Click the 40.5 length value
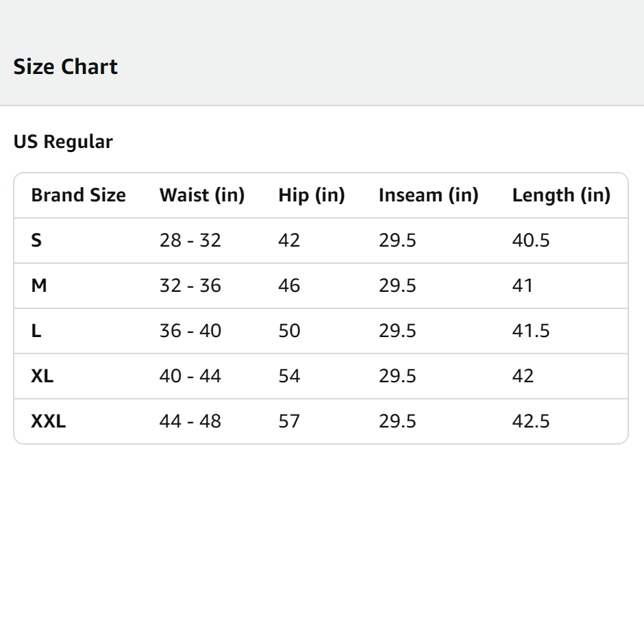 [530, 240]
